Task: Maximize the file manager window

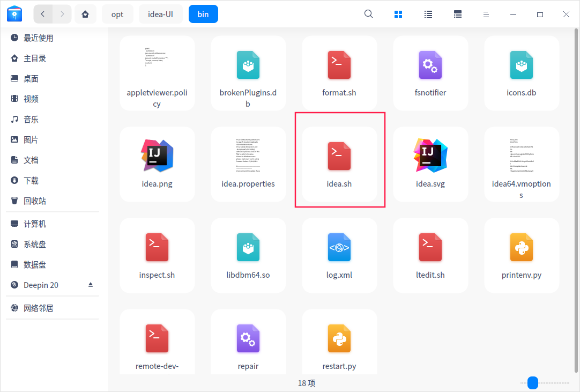Action: click(x=540, y=14)
